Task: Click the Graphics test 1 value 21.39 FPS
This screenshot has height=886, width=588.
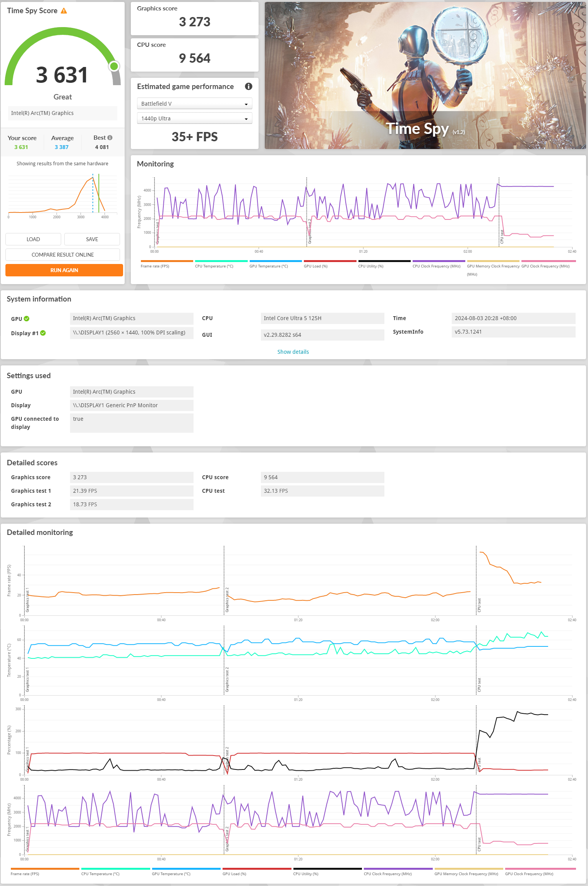Action: click(132, 491)
